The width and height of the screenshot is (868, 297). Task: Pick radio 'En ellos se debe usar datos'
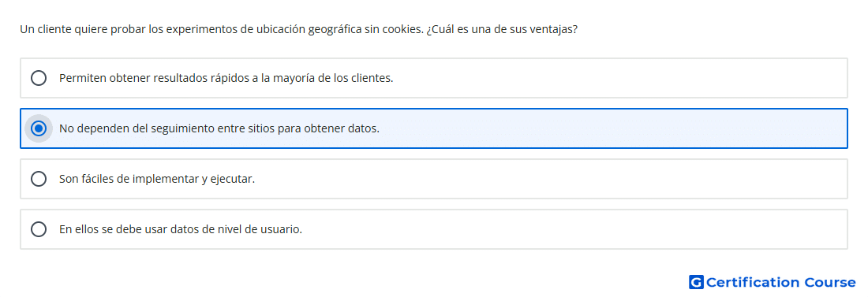tap(39, 229)
